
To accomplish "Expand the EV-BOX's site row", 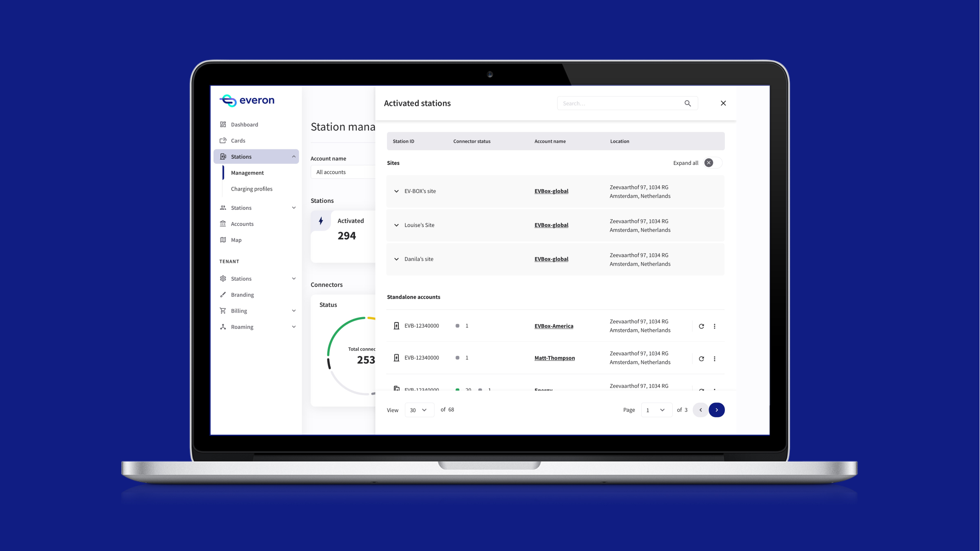I will [396, 191].
